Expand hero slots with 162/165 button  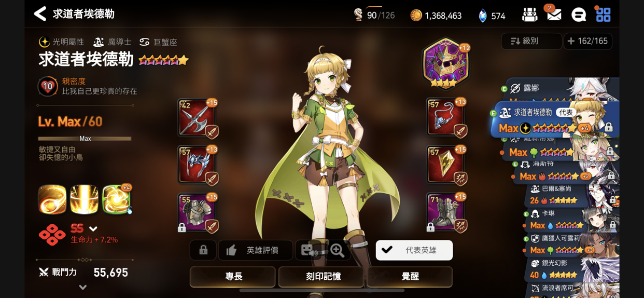[x=588, y=41]
